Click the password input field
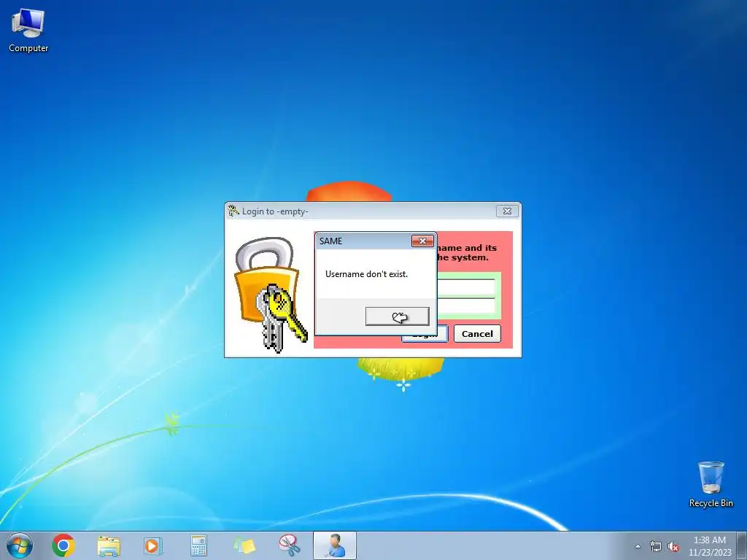747x560 pixels. (x=466, y=306)
